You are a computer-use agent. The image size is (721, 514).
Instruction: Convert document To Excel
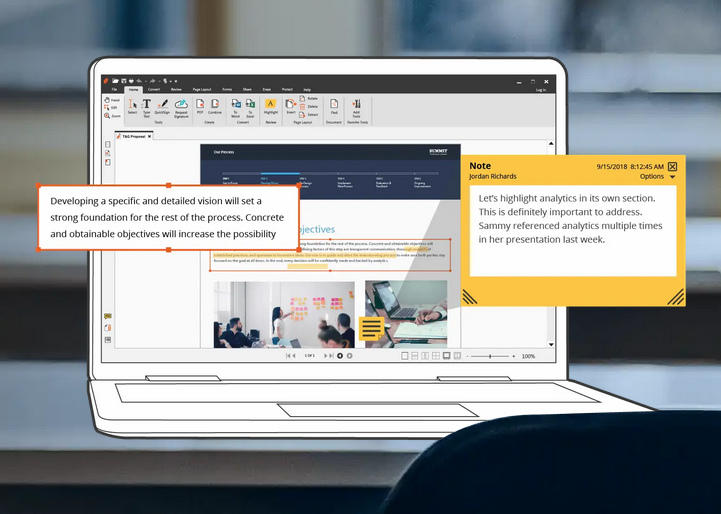249,105
